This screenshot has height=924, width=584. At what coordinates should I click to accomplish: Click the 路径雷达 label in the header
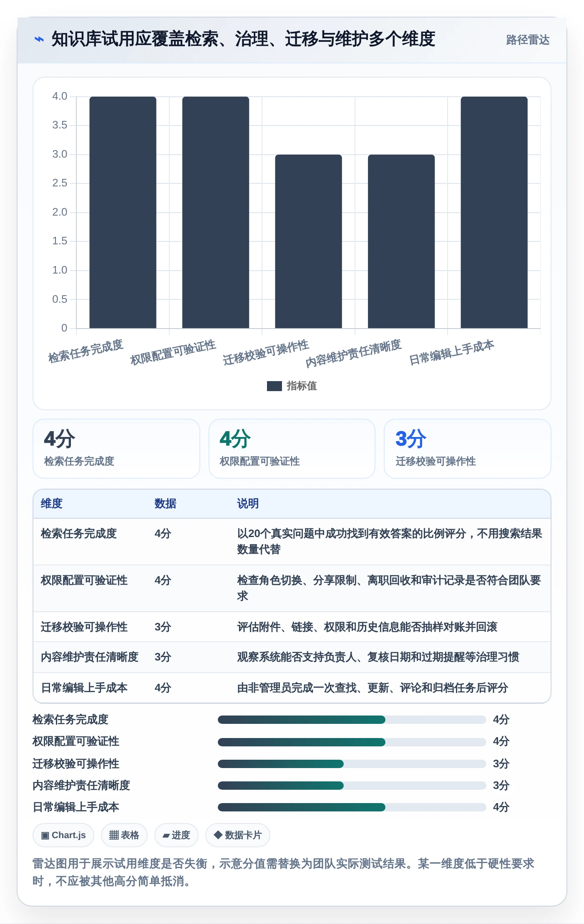pyautogui.click(x=528, y=40)
